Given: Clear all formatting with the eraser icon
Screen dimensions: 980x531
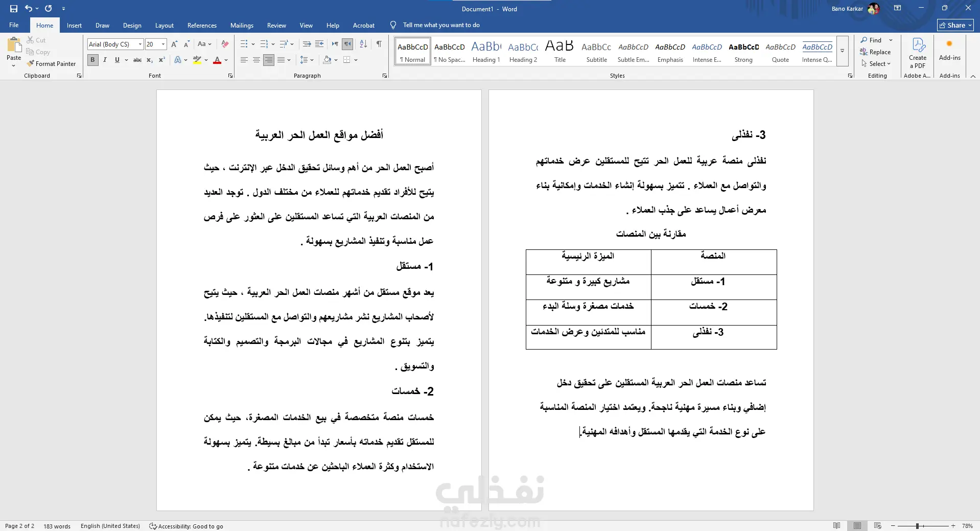Looking at the screenshot, I should tap(225, 44).
